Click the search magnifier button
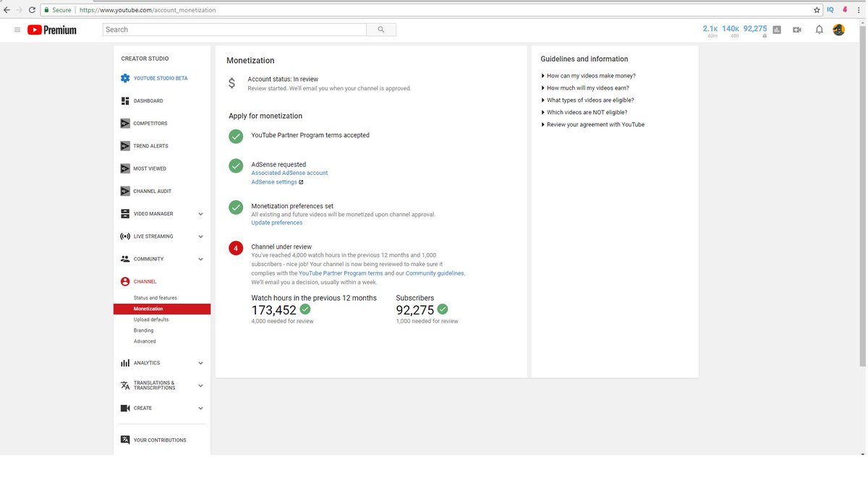 (x=381, y=30)
